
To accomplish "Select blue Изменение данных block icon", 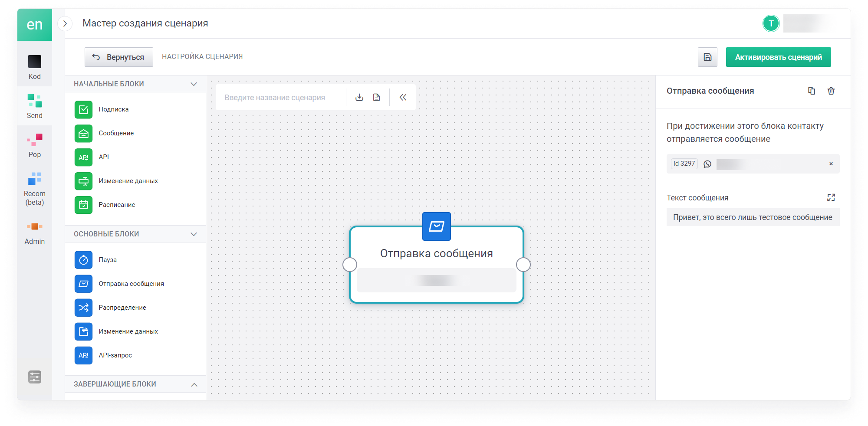I will coord(83,331).
